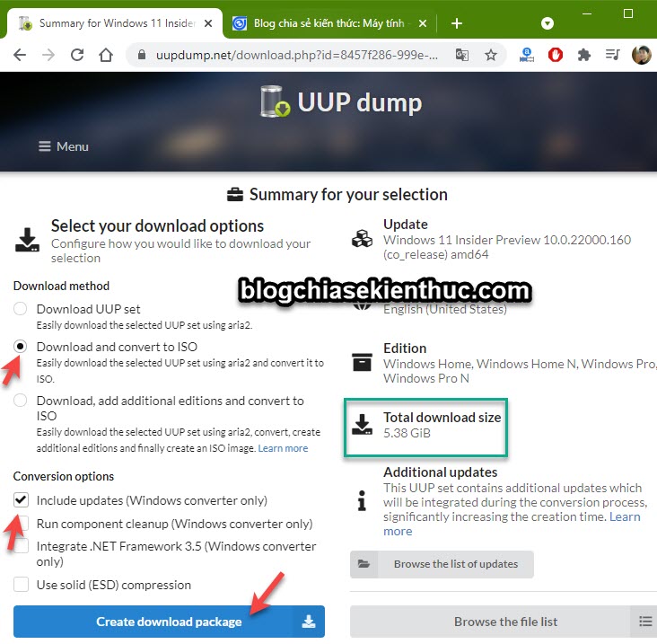Select Download UUP set radio option
657x644 pixels.
pyautogui.click(x=20, y=309)
